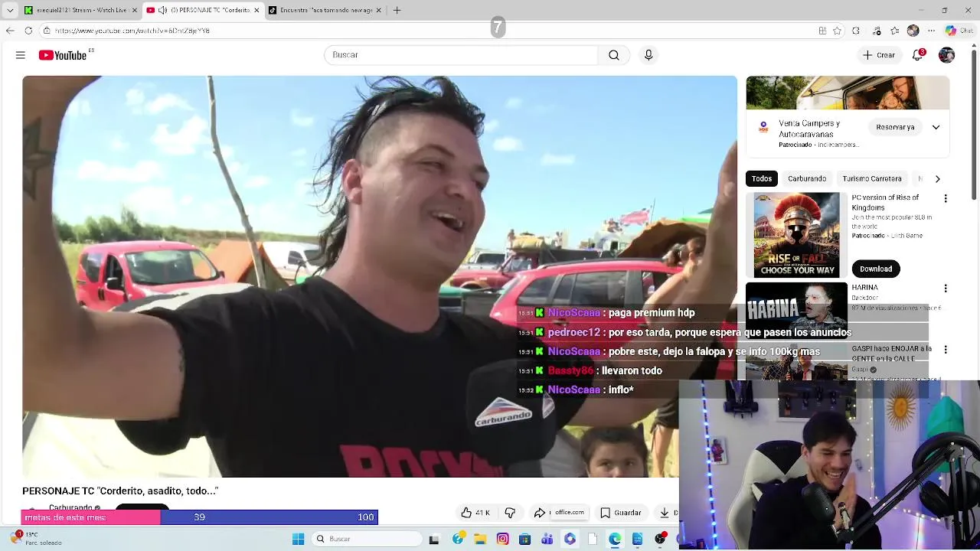Open the HARINA video thumbnail
The width and height of the screenshot is (980, 551).
click(796, 311)
